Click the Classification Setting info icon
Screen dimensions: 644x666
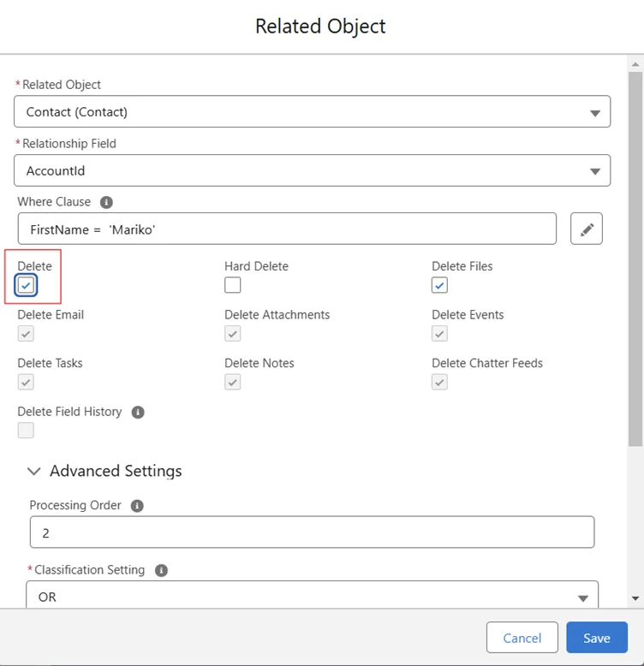(161, 570)
